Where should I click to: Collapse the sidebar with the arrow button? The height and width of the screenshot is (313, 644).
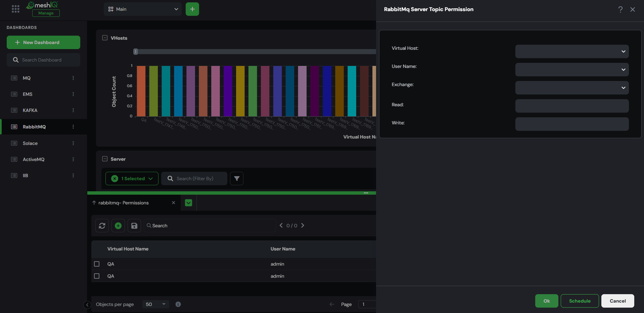[87, 305]
